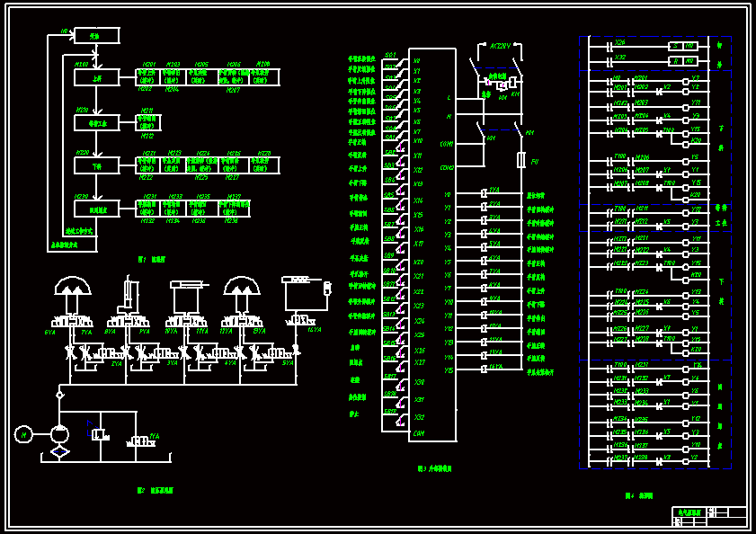The width and height of the screenshot is (756, 534).
Task: Select the 2YA label in hydraulic diagram
Action: [116, 364]
